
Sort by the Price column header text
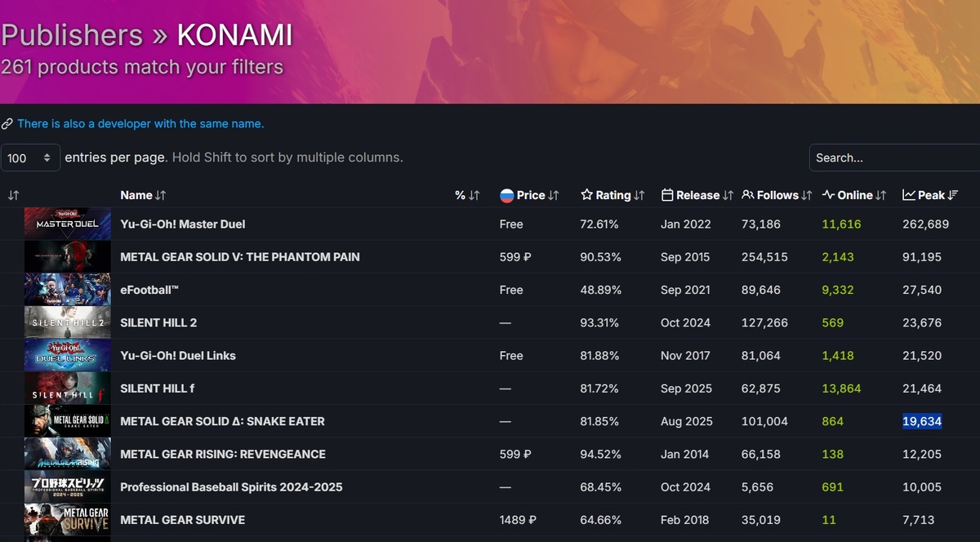pyautogui.click(x=531, y=195)
